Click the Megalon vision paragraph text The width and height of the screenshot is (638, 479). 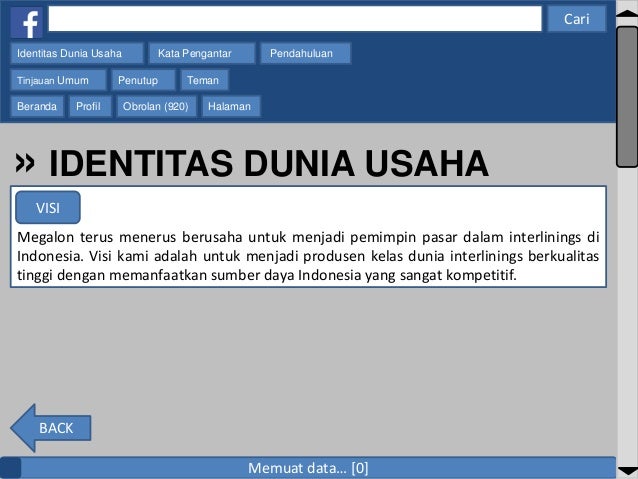tap(308, 256)
